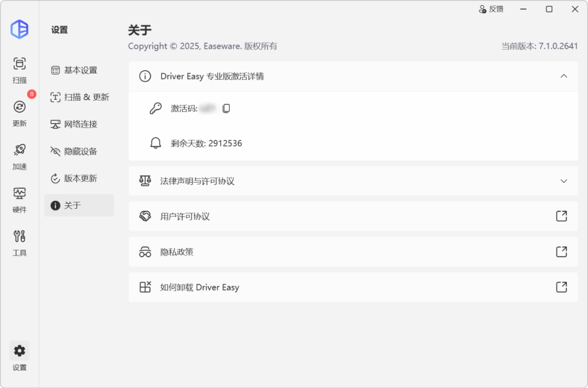Click the 如何卸载 Driver Easy row label
Image resolution: width=588 pixels, height=388 pixels.
[199, 287]
